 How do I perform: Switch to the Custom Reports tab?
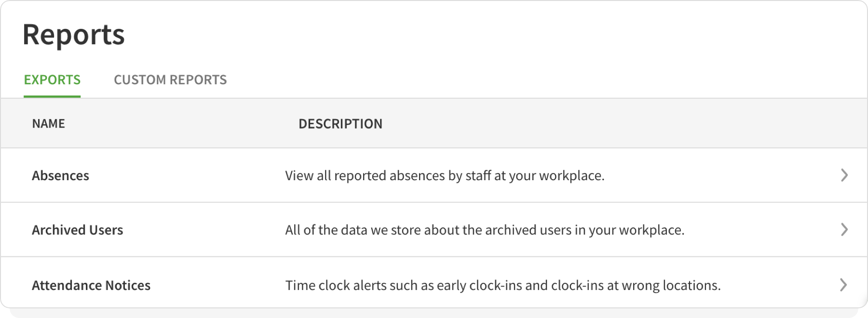click(x=171, y=79)
